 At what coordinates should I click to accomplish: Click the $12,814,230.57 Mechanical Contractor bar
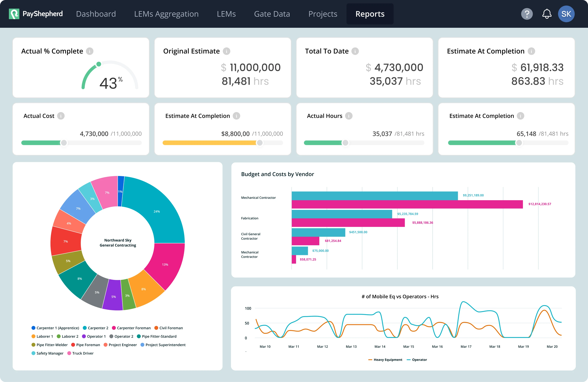[x=407, y=204]
